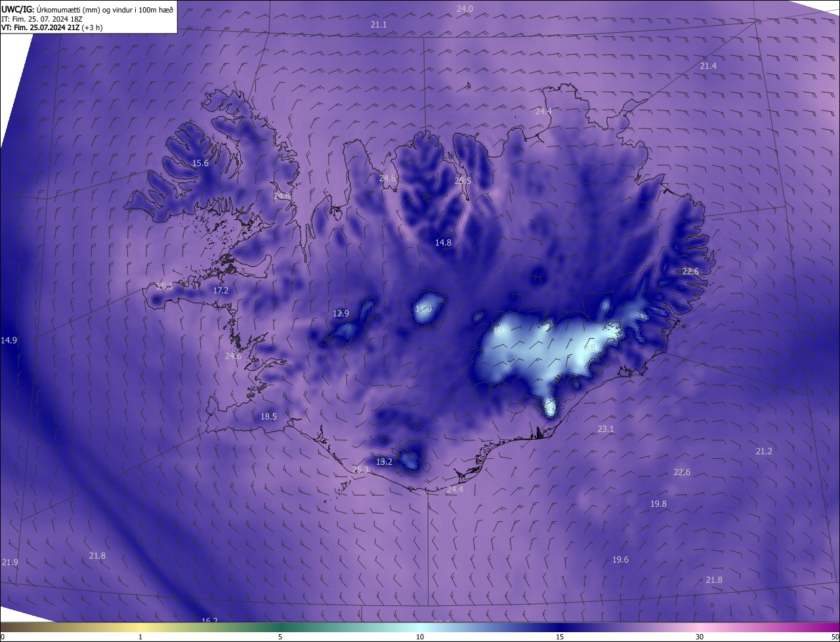
Task: Click the 18.5 value label
Action: (x=268, y=416)
